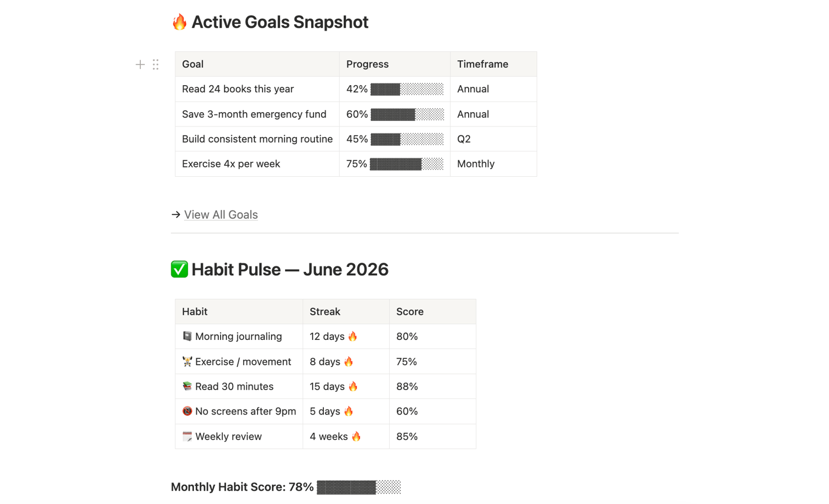Click the calendar emoji beside Weekly review
This screenshot has height=504, width=829.
[187, 437]
